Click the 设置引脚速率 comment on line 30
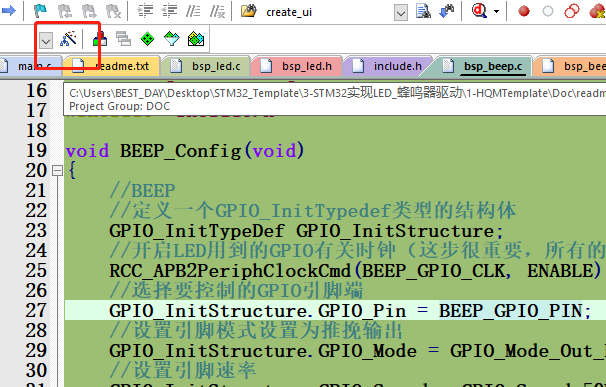 182,370
